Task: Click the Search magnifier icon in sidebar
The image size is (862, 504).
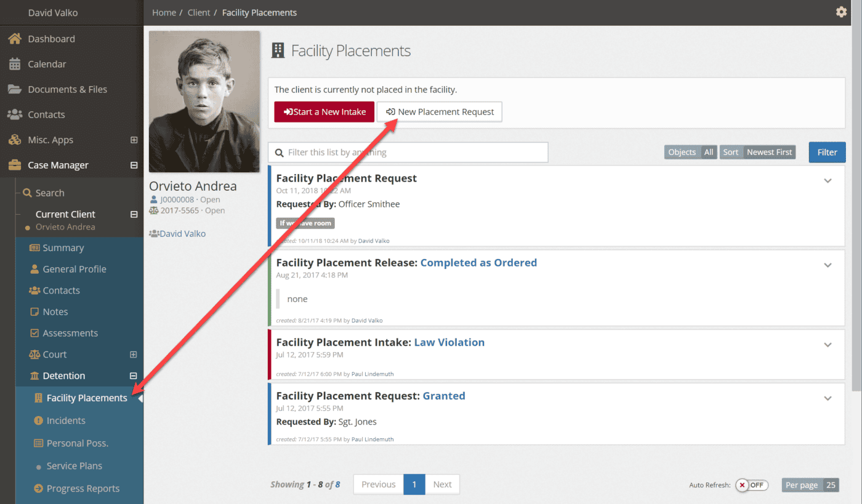Action: coord(27,193)
